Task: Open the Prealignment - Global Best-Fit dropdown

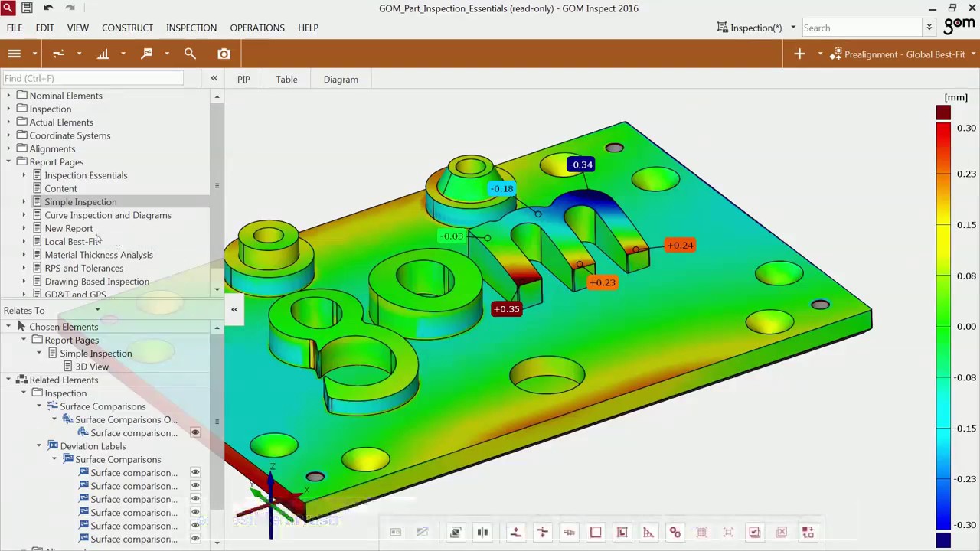Action: (973, 54)
